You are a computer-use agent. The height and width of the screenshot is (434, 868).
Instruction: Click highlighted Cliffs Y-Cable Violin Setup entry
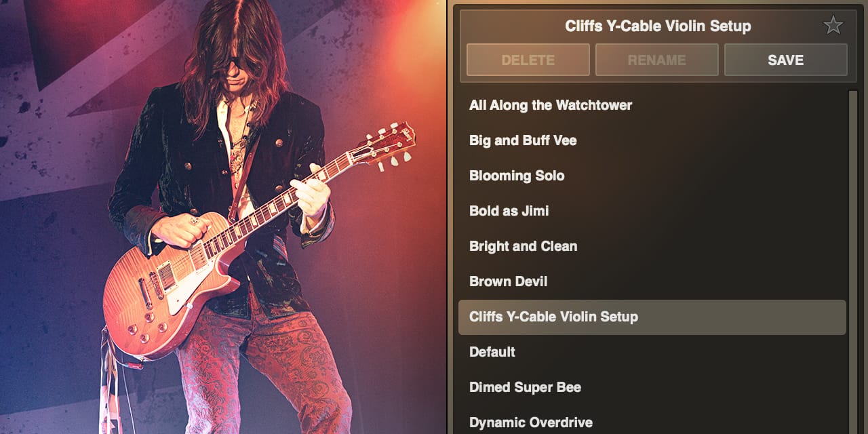652,317
